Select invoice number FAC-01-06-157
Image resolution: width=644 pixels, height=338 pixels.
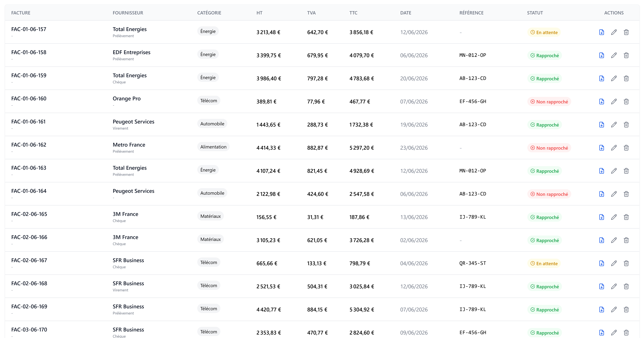[x=29, y=29]
